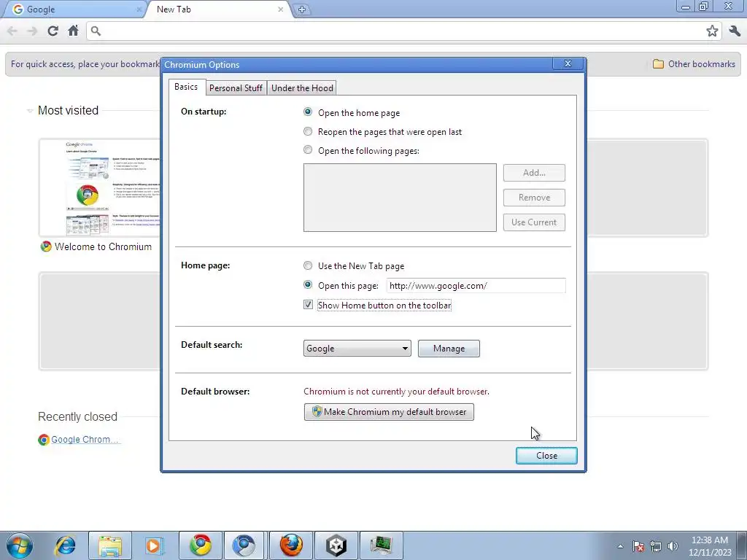Select Use the New Tab page radio
Viewport: 747px width, 560px height.
[308, 265]
